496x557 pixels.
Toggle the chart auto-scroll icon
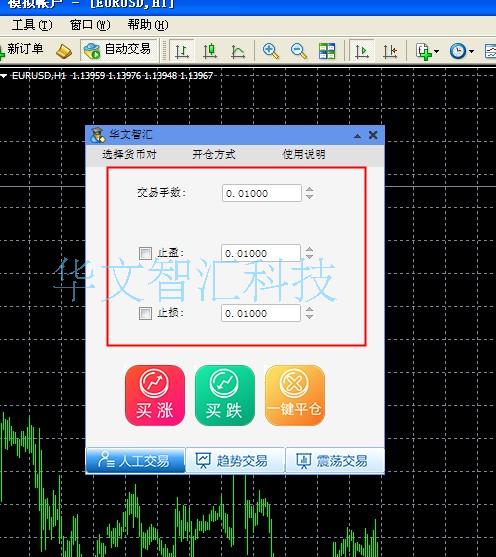361,52
